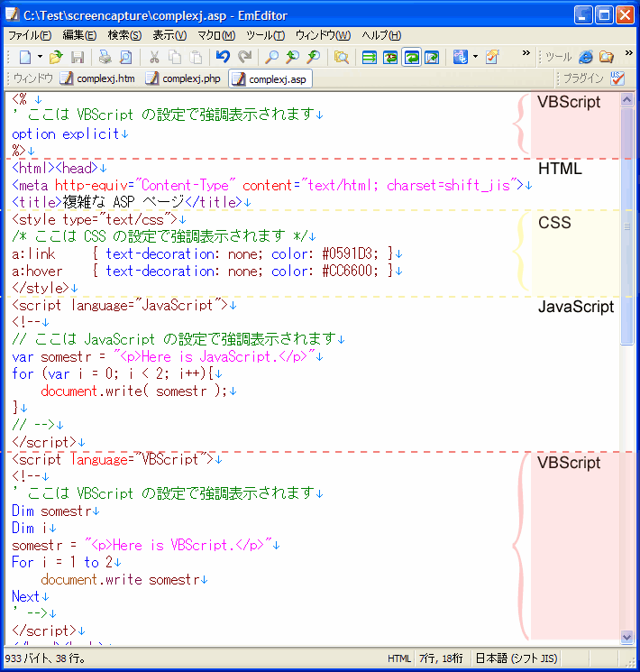Open current configuration properties icon
The image size is (640, 672).
point(492,57)
